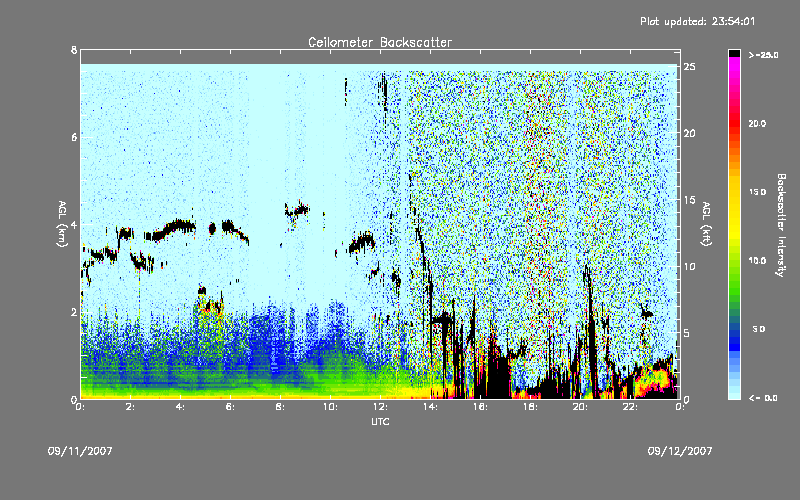Image resolution: width=800 pixels, height=500 pixels.
Task: Click the left y-axis tick '4'
Action: (74, 224)
